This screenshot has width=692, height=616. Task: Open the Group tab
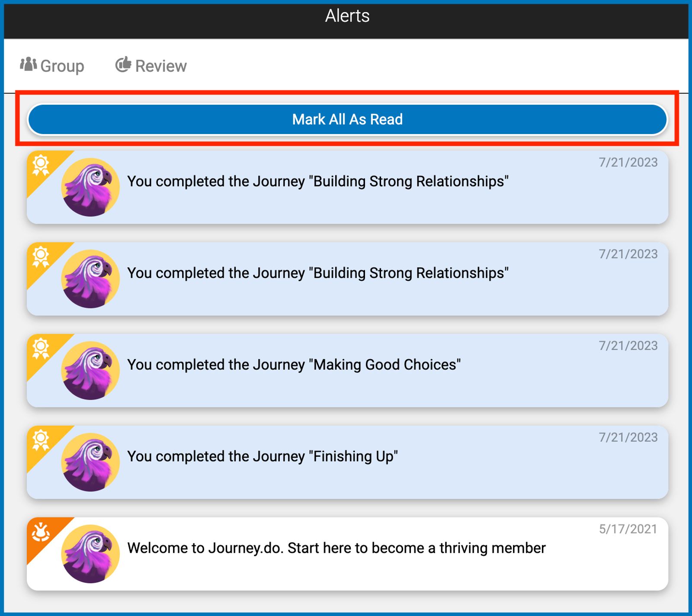(x=52, y=66)
